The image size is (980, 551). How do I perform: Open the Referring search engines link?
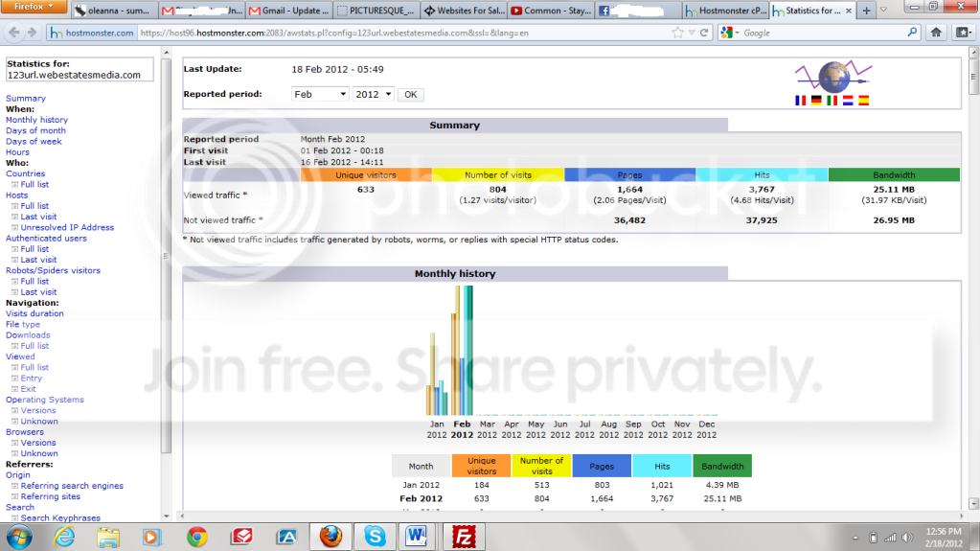(72, 485)
